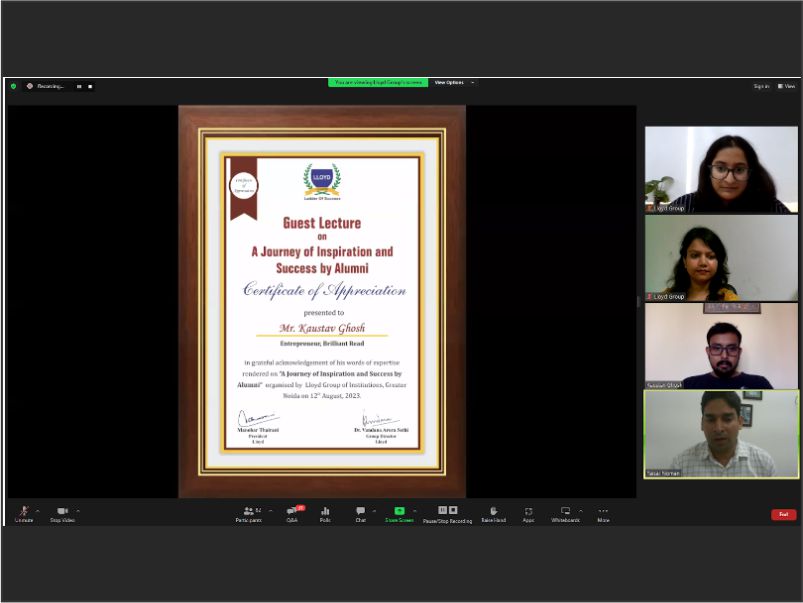
Task: Expand video options beside Stop Video
Action: pos(78,511)
